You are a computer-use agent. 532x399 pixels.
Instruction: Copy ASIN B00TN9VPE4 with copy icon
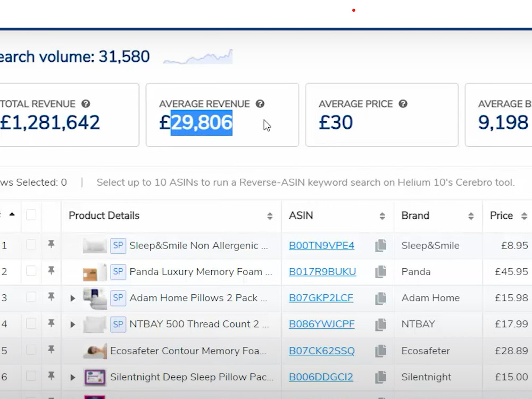(x=381, y=245)
